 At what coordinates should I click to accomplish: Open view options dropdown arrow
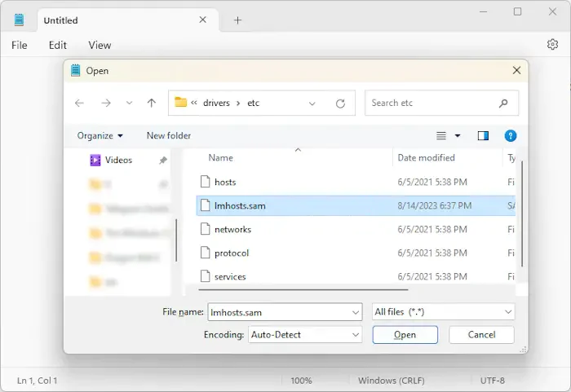click(x=458, y=136)
